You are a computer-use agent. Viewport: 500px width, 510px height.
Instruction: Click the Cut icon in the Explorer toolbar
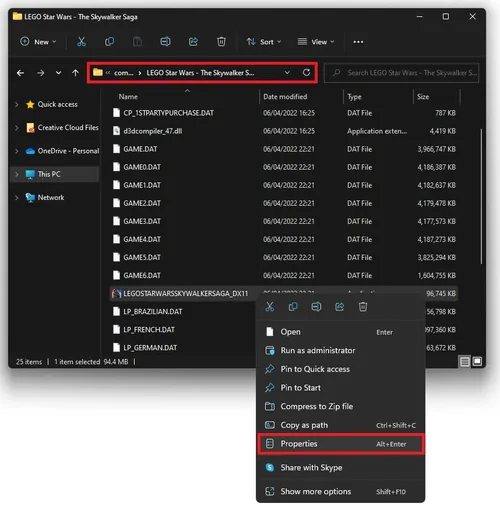(81, 42)
